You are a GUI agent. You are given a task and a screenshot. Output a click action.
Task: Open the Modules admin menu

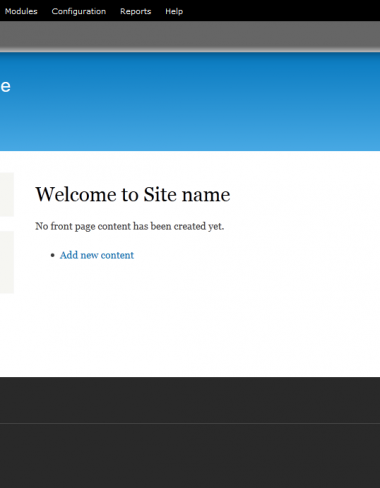coord(21,11)
